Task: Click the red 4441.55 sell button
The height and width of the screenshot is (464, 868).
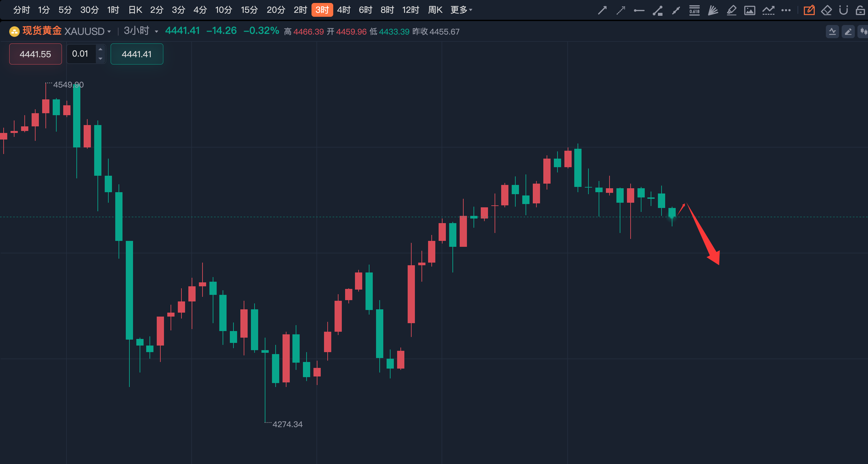Action: [x=35, y=54]
